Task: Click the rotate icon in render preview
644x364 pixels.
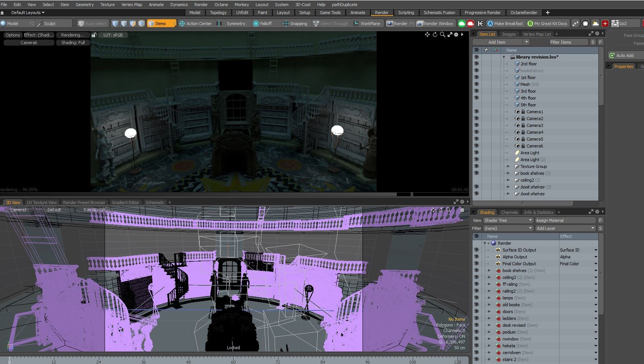Action: click(435, 35)
